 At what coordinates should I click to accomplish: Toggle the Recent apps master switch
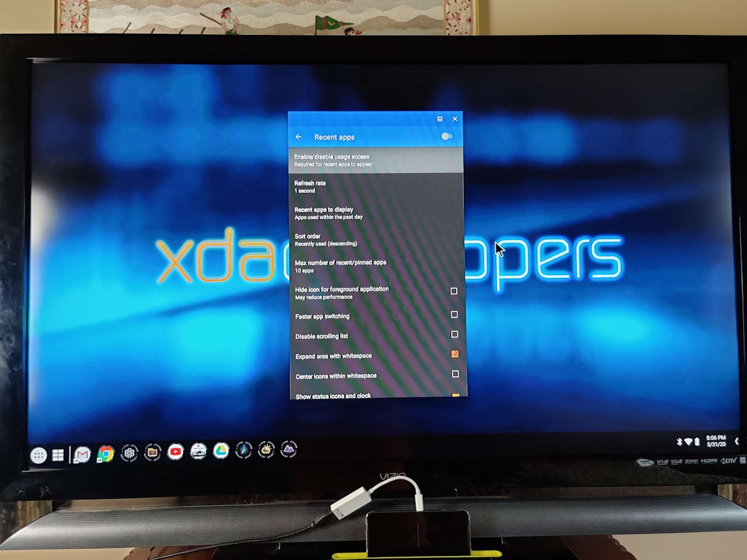point(447,136)
